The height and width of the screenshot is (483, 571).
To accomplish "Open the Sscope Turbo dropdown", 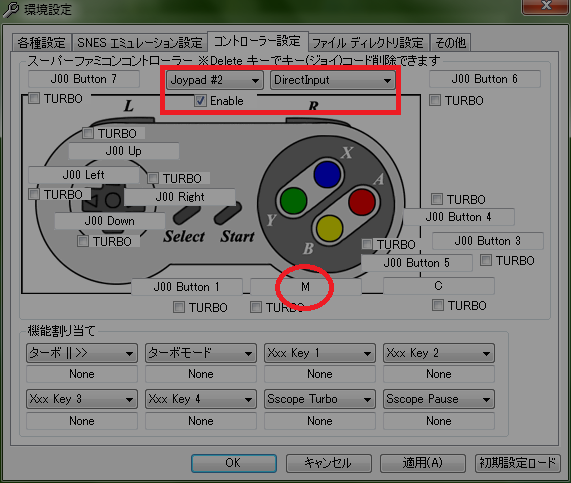I will click(320, 399).
